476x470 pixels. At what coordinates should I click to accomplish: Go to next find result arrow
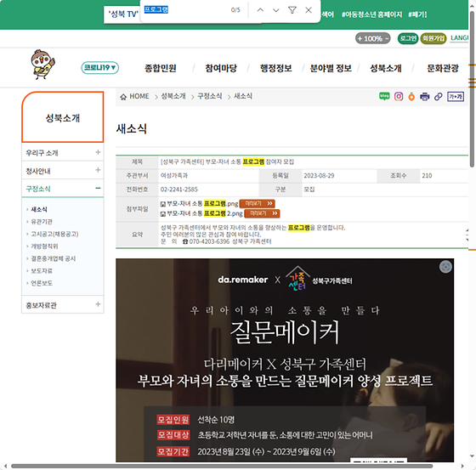[276, 10]
